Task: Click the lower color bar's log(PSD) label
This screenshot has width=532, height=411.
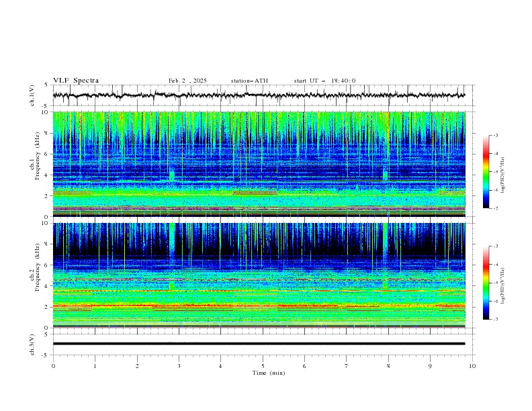Action: 503,285
